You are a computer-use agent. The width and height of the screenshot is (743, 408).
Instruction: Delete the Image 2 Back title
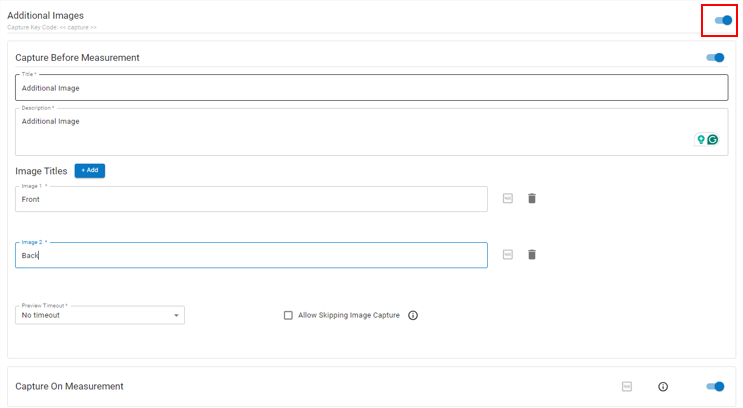(x=532, y=255)
